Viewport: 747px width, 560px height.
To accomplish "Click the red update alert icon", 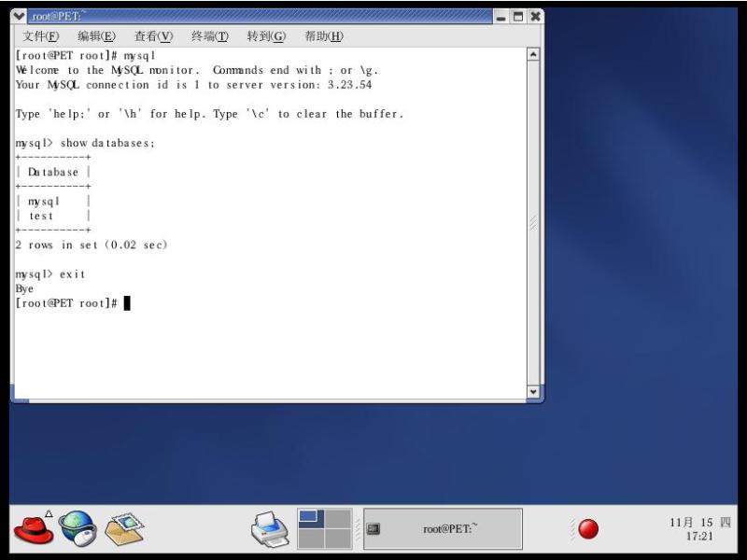I will click(x=588, y=529).
